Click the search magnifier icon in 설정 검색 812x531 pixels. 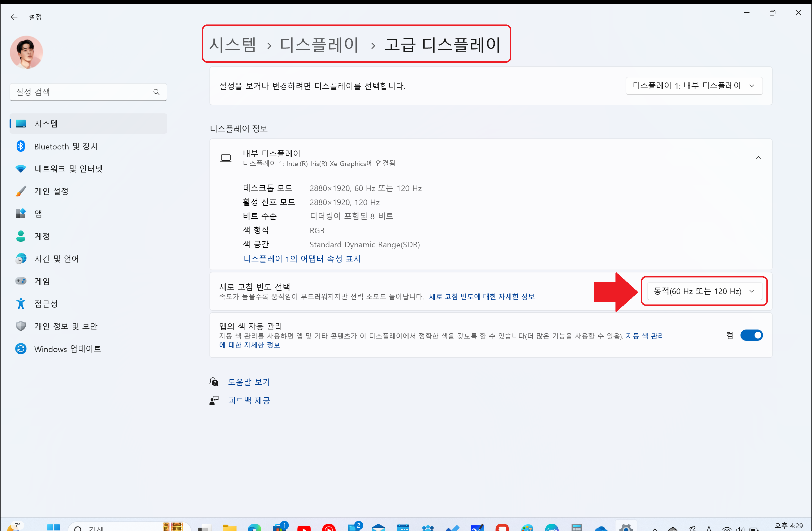(157, 92)
